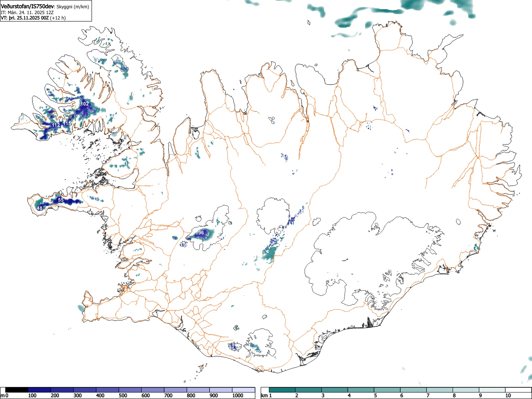Click the 400–500 m legend color segment

click(x=107, y=390)
